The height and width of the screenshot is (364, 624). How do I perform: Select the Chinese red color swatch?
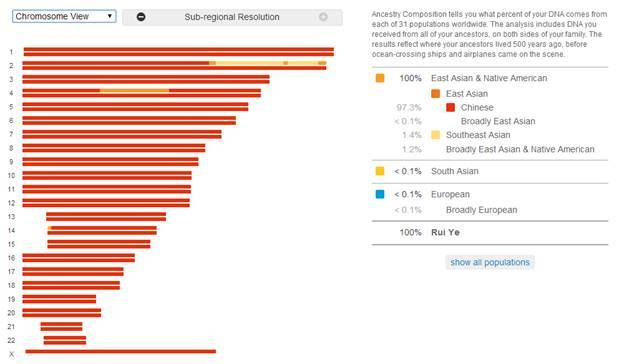click(450, 107)
